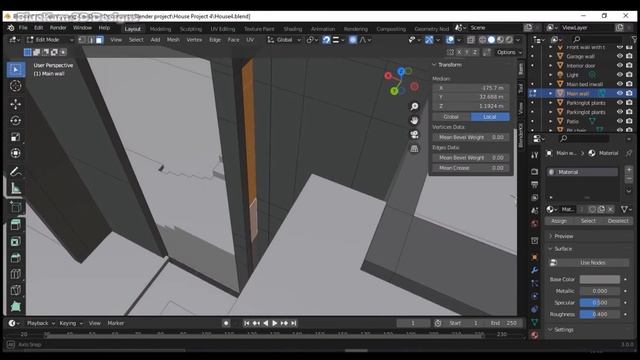
Task: Enable edge select mode
Action: click(91, 40)
